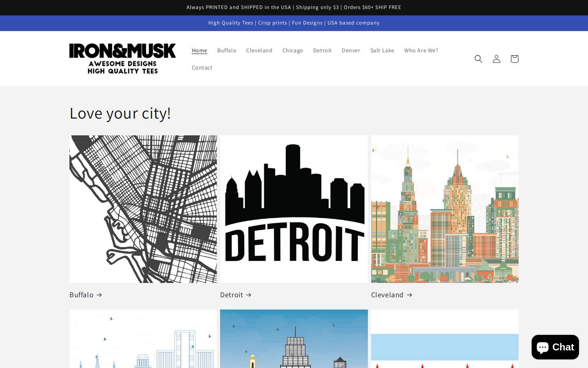Click the Detroit skyline silhouette image
The width and height of the screenshot is (588, 368).
(294, 209)
